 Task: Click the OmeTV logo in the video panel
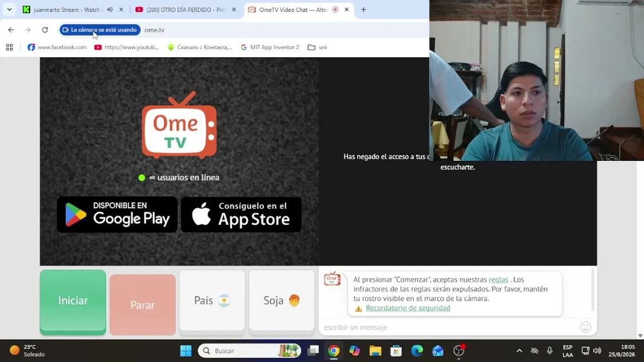point(179,125)
